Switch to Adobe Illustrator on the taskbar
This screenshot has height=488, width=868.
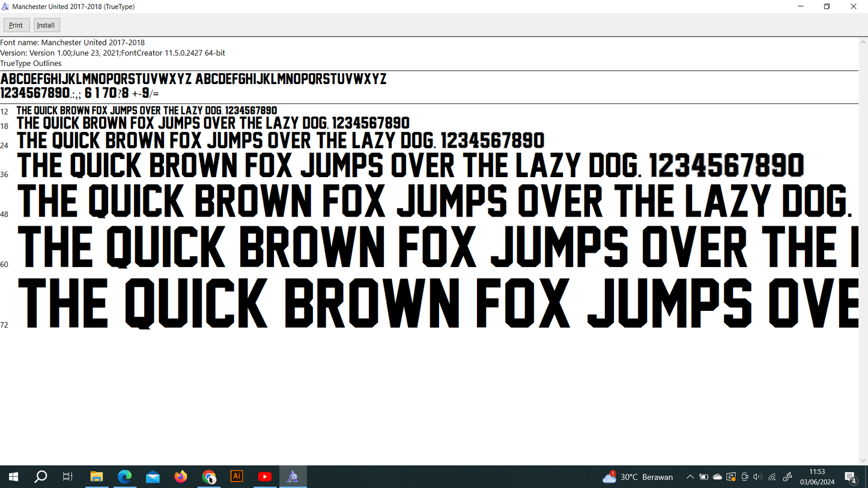coord(237,477)
